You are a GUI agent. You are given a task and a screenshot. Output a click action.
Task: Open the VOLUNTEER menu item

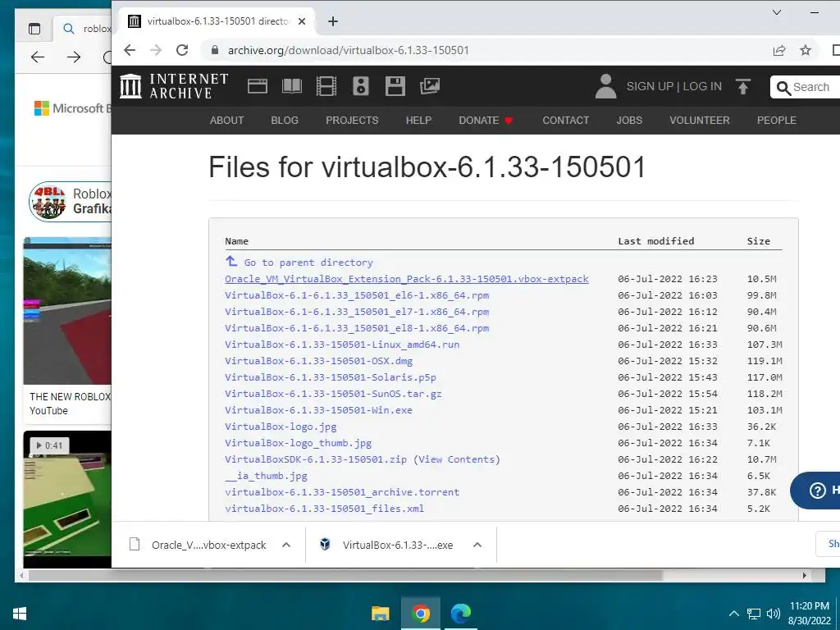(699, 120)
